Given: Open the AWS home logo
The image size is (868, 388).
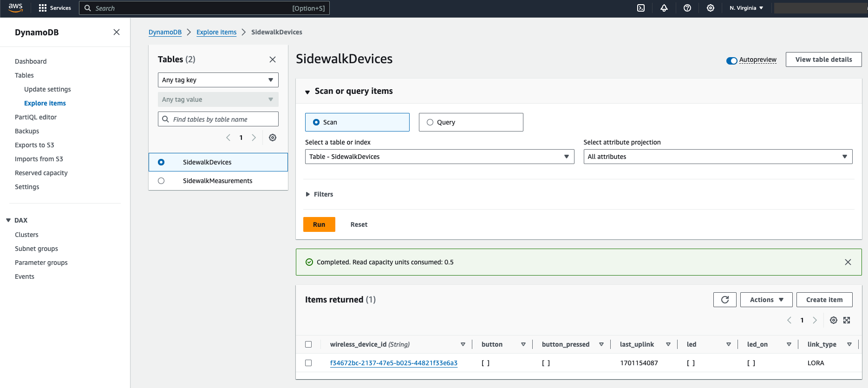Looking at the screenshot, I should [x=15, y=8].
